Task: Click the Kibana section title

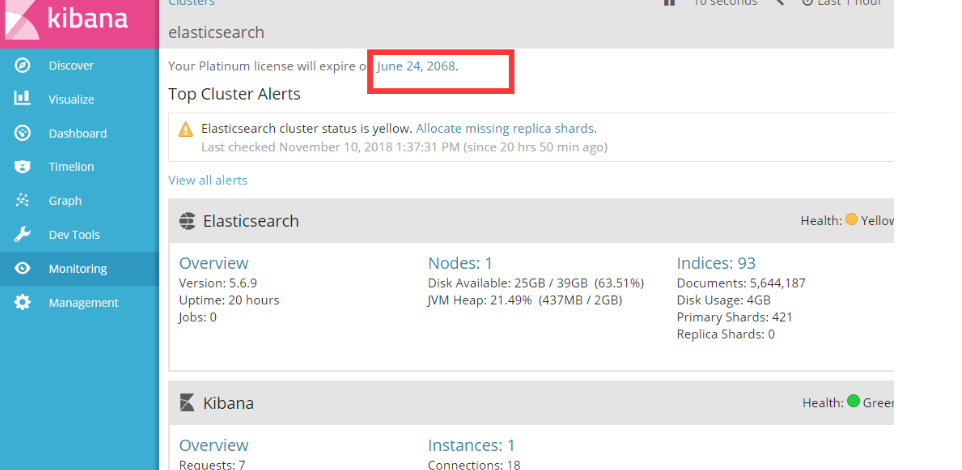Action: 228,403
